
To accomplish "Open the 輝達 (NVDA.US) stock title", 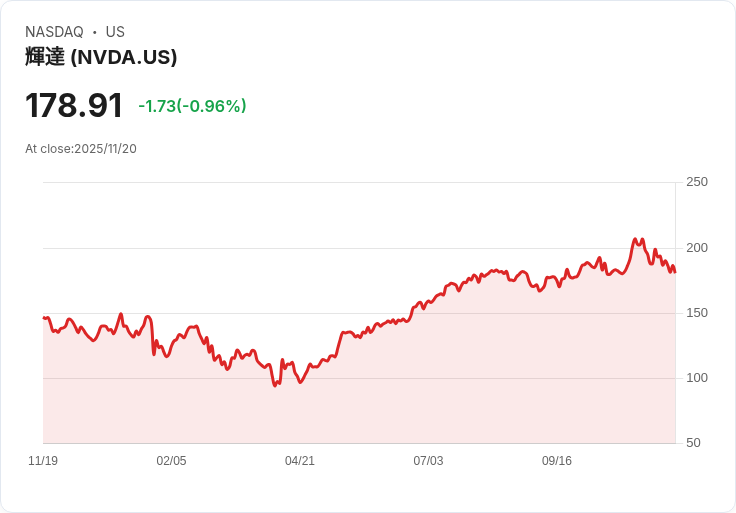I will point(101,57).
